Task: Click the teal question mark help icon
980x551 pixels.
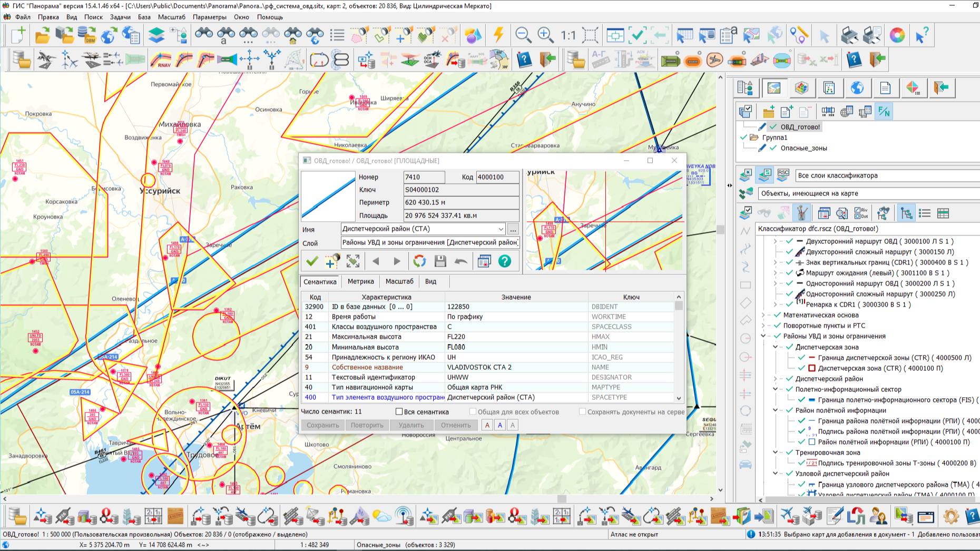Action: (504, 261)
